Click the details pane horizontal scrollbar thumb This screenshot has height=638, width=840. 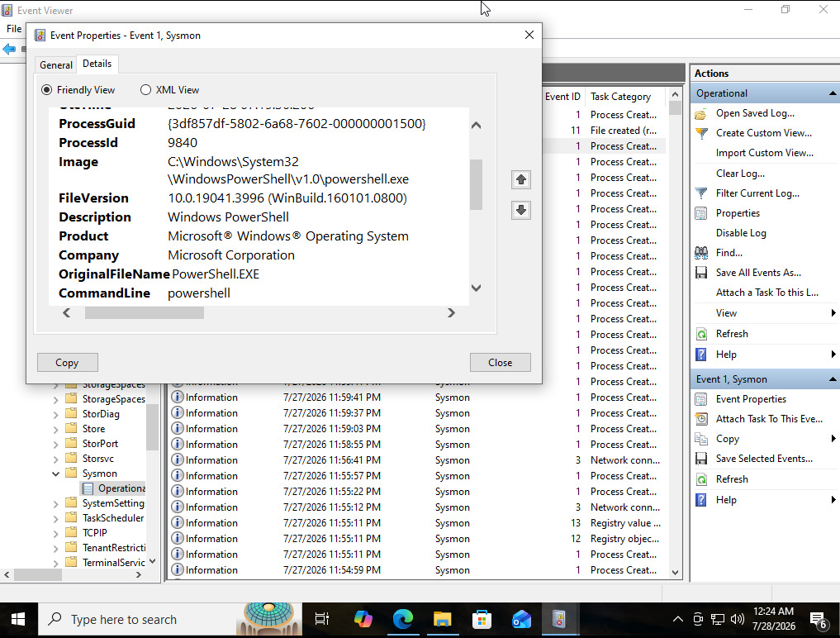145,313
